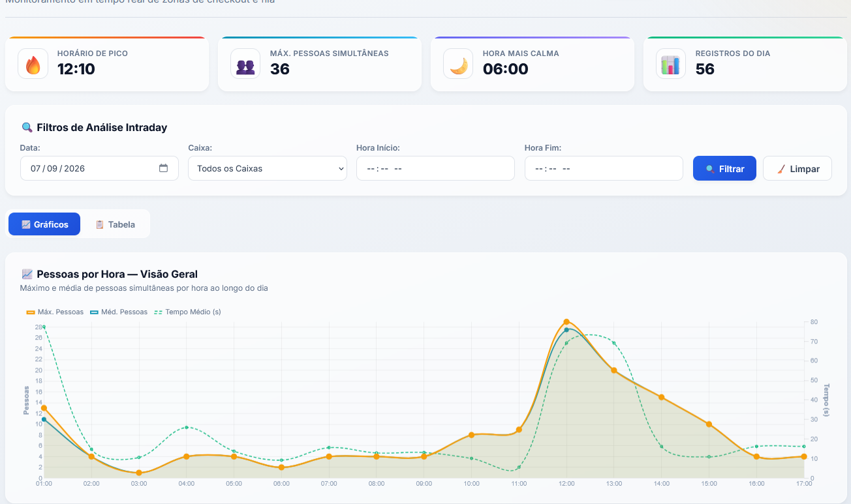Select the orange data point at 14:00
The image size is (851, 504).
(661, 397)
